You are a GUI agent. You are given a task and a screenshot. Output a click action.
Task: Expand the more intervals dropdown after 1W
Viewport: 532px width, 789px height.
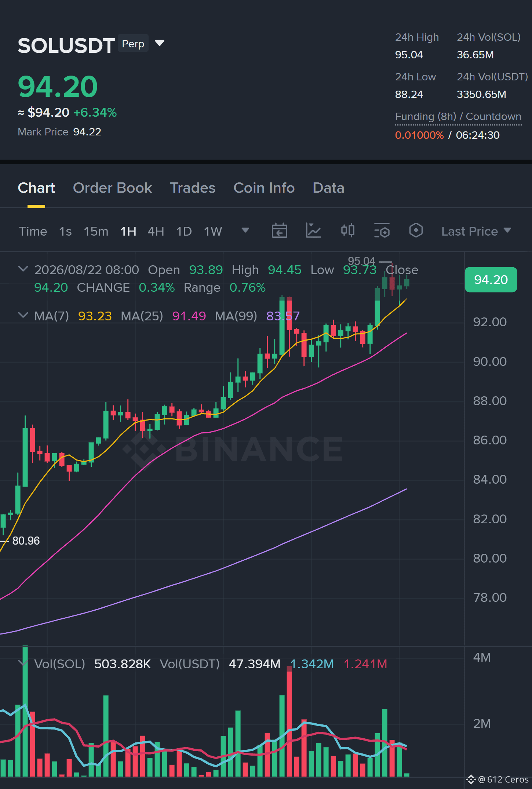coord(245,230)
